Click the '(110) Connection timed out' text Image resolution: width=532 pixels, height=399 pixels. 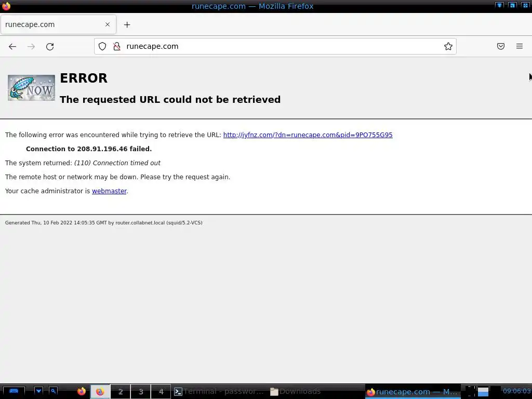(x=117, y=163)
